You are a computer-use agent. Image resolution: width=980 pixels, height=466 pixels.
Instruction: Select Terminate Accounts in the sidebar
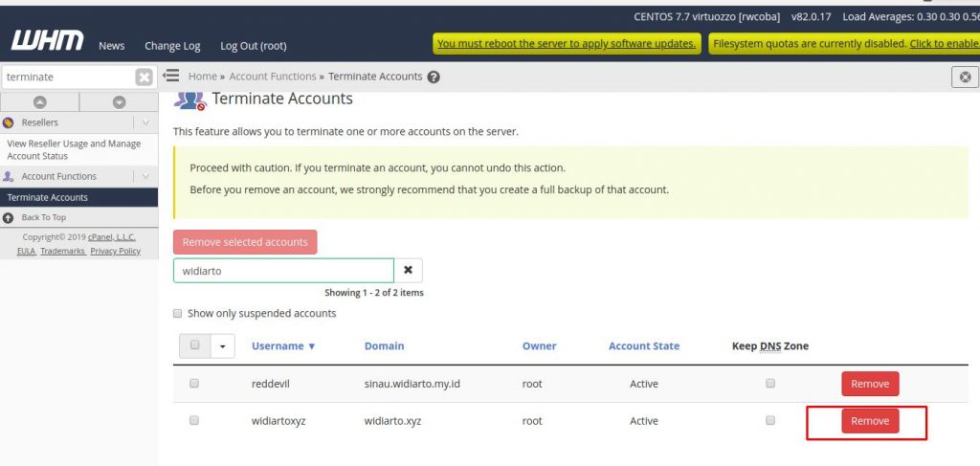[78, 197]
